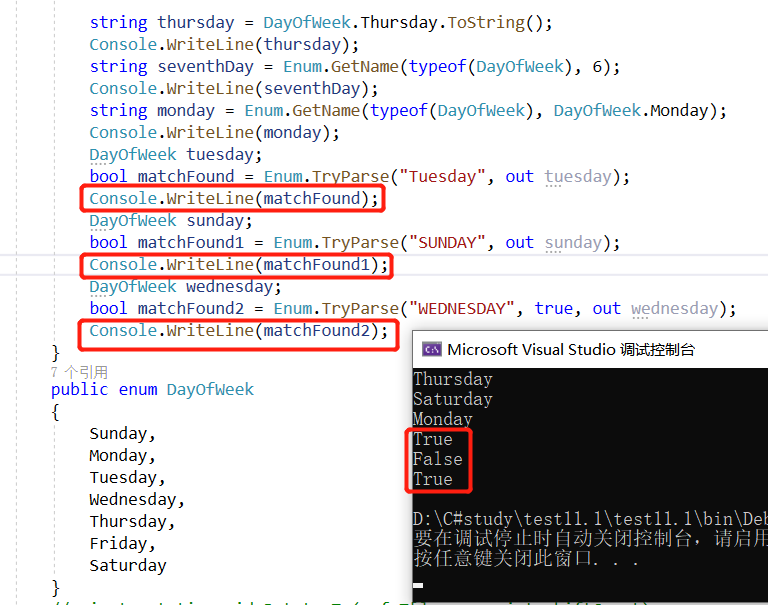
Task: Click the console message "按任意键关闭此窗口. . ."
Action: click(526, 558)
